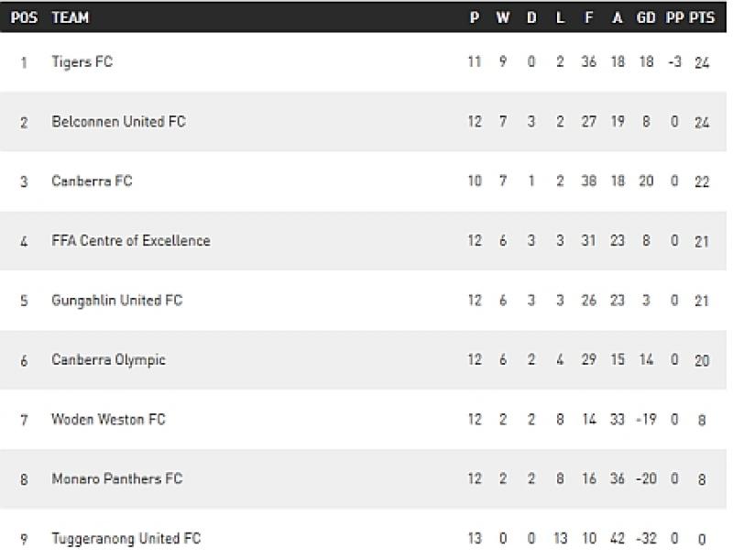The width and height of the screenshot is (733, 560).
Task: Click Tigers FC penalty points value -3
Action: pyautogui.click(x=674, y=62)
